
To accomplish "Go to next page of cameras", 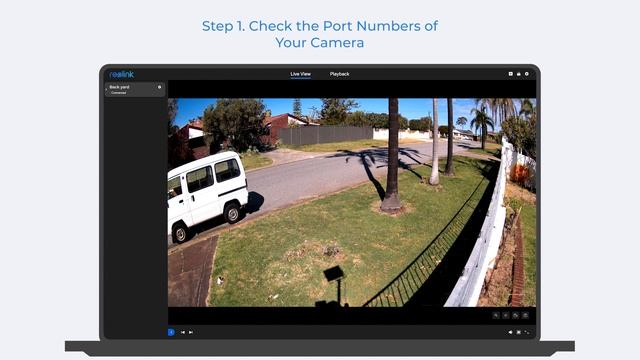I will click(191, 332).
